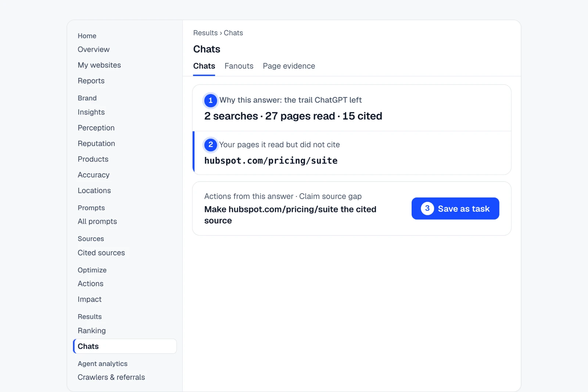Click the Save as task button
588x392 pixels.
point(455,209)
